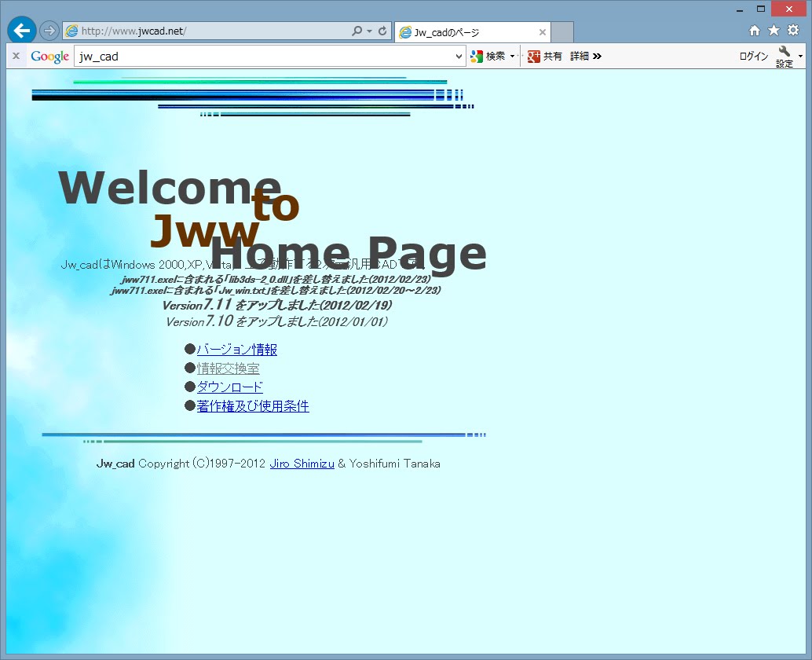Open the browser Home page icon

(755, 31)
